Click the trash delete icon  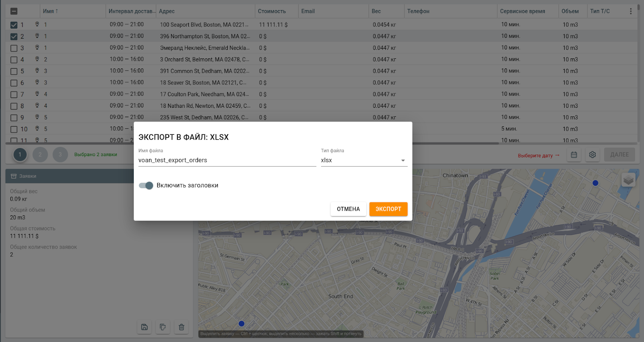182,327
